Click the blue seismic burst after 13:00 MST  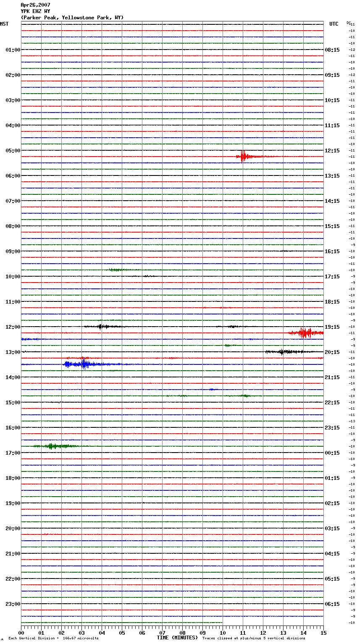84,364
